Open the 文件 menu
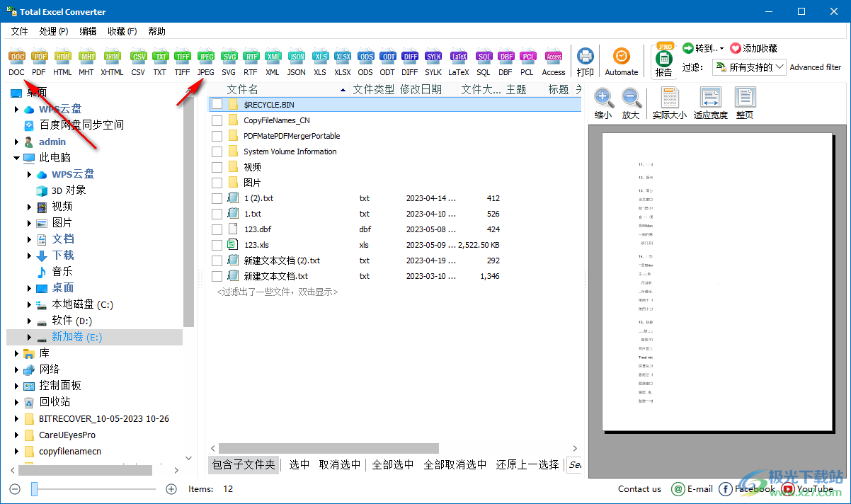851x504 pixels. click(19, 31)
